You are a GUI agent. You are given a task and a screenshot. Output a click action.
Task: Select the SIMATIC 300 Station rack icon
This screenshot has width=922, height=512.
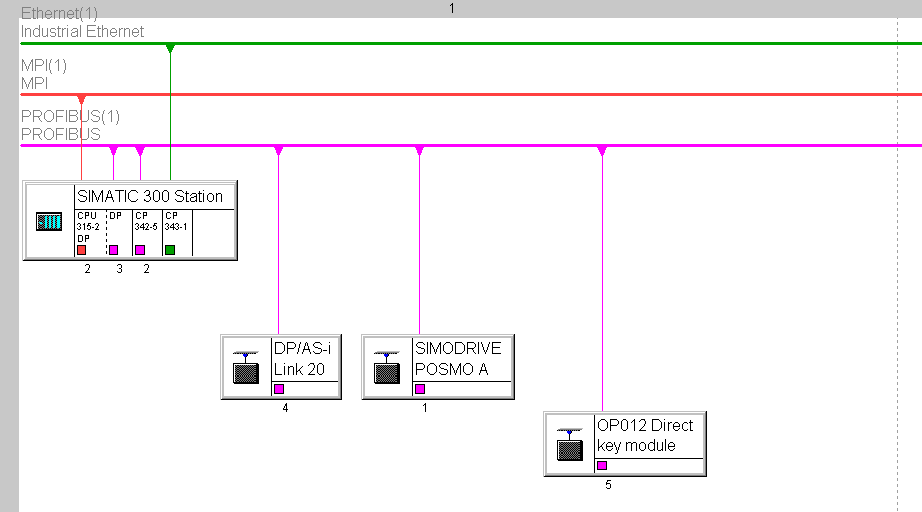click(x=49, y=222)
